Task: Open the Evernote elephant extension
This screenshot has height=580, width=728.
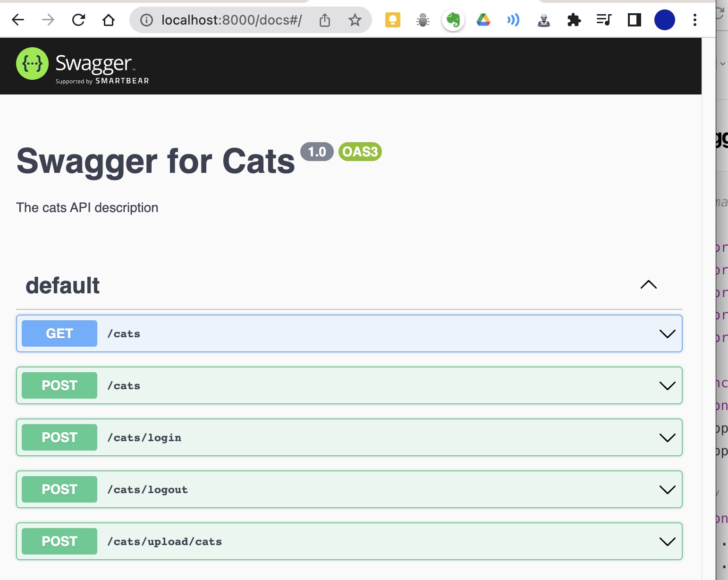Action: tap(453, 20)
